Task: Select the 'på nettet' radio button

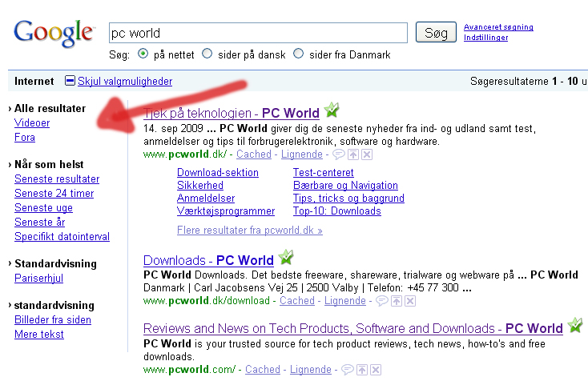Action: click(x=143, y=55)
